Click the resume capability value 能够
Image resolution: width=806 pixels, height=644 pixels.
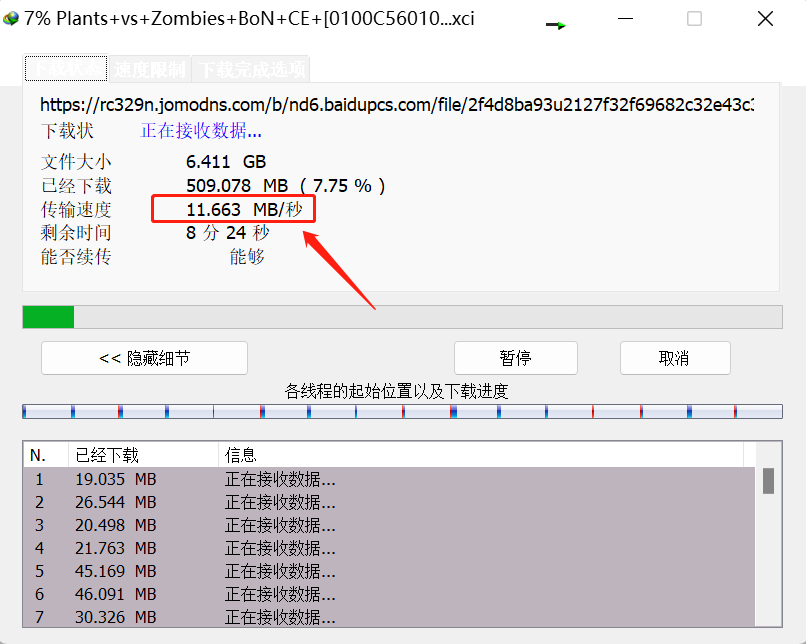pos(247,256)
